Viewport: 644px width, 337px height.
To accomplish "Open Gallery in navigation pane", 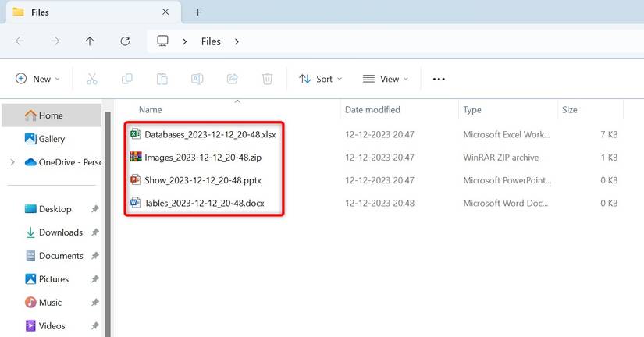I will [x=52, y=139].
